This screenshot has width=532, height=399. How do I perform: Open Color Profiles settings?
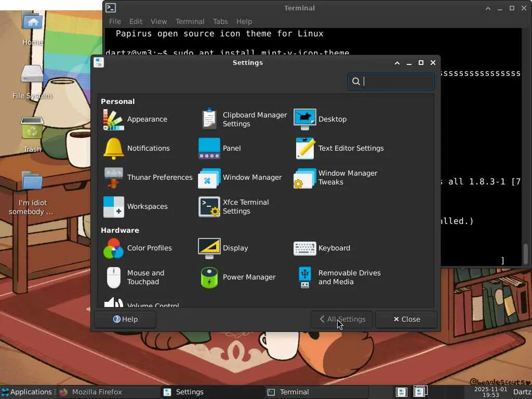pos(137,248)
